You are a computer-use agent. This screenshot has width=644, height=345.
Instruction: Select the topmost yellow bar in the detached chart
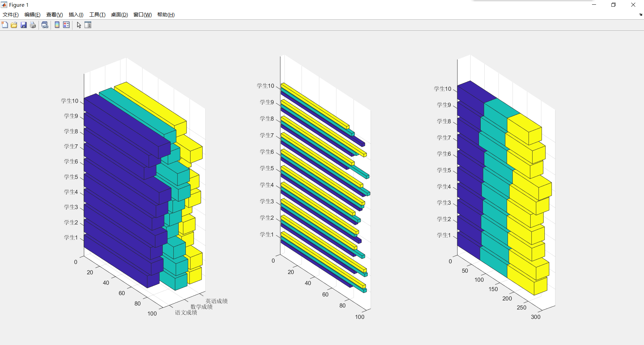click(150, 105)
